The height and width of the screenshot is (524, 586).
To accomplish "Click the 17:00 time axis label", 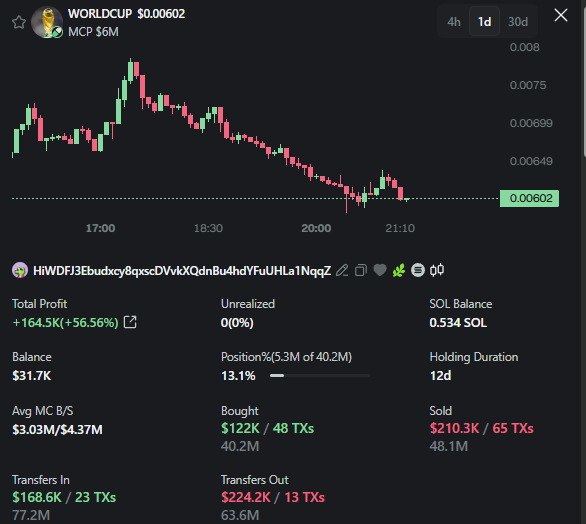I will (101, 228).
